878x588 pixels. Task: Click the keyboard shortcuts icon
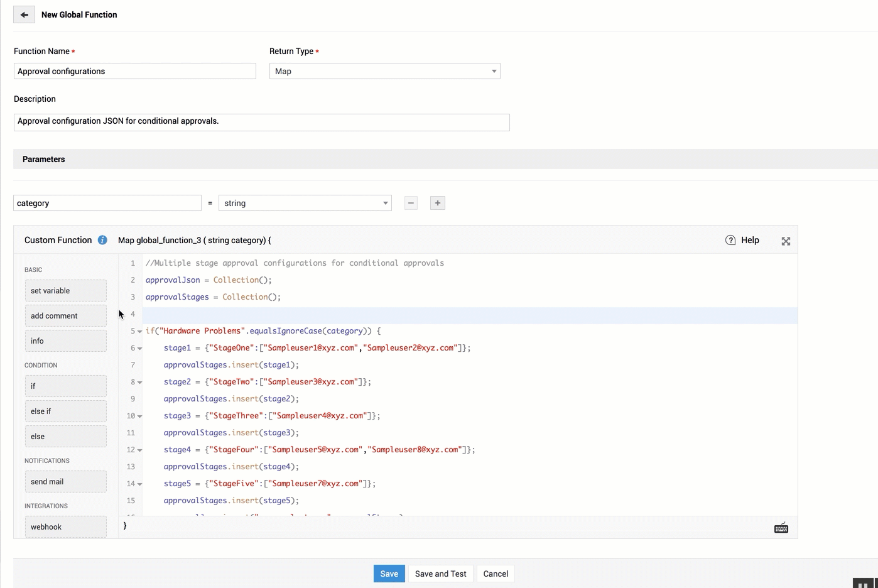(781, 528)
